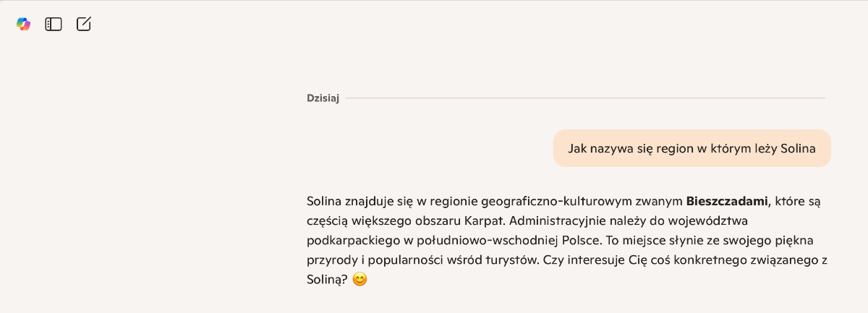
Task: Click the bold word "Bieszczadami"
Action: pyautogui.click(x=726, y=200)
